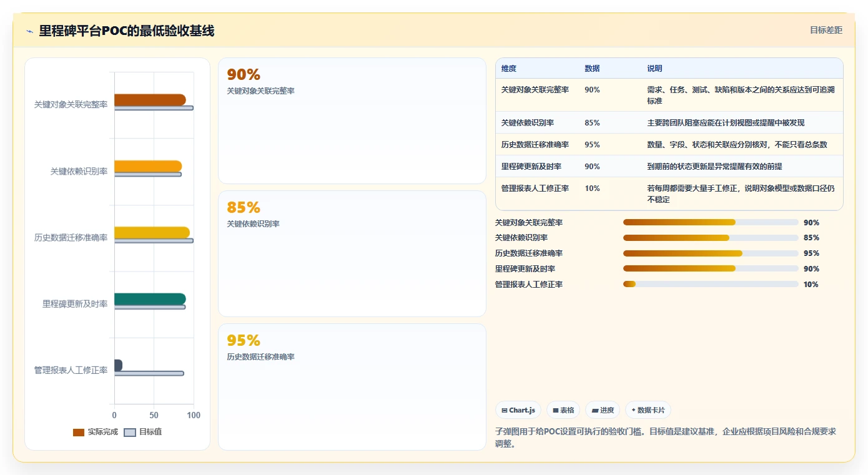Click the brown actual bar for 关键对象关联完整率

pos(150,100)
